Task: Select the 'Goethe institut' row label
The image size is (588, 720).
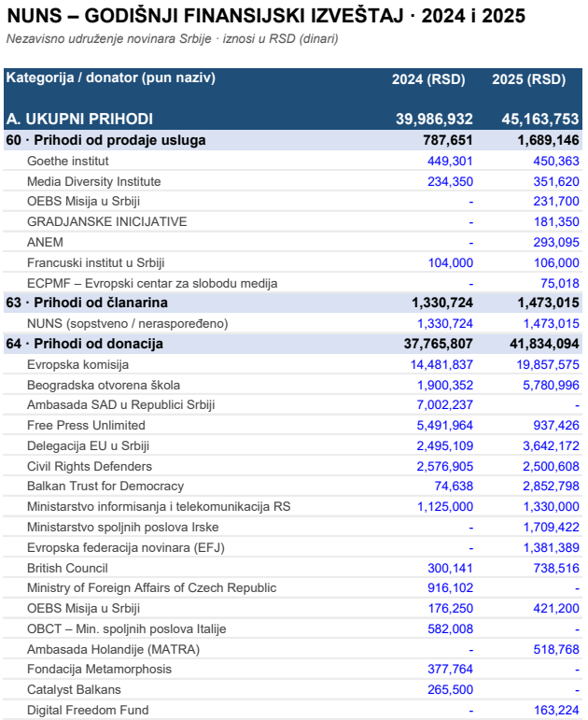Action: (68, 162)
